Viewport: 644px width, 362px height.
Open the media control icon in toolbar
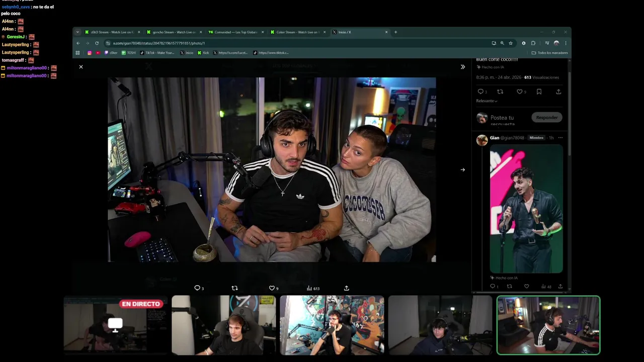click(x=547, y=43)
